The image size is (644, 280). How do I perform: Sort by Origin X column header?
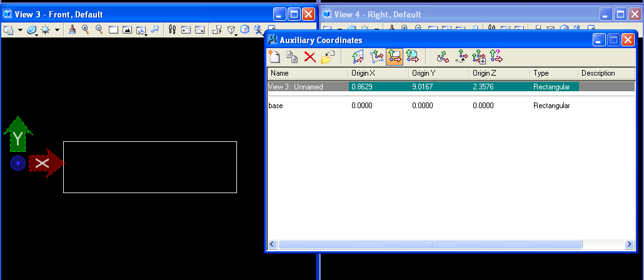pyautogui.click(x=378, y=73)
